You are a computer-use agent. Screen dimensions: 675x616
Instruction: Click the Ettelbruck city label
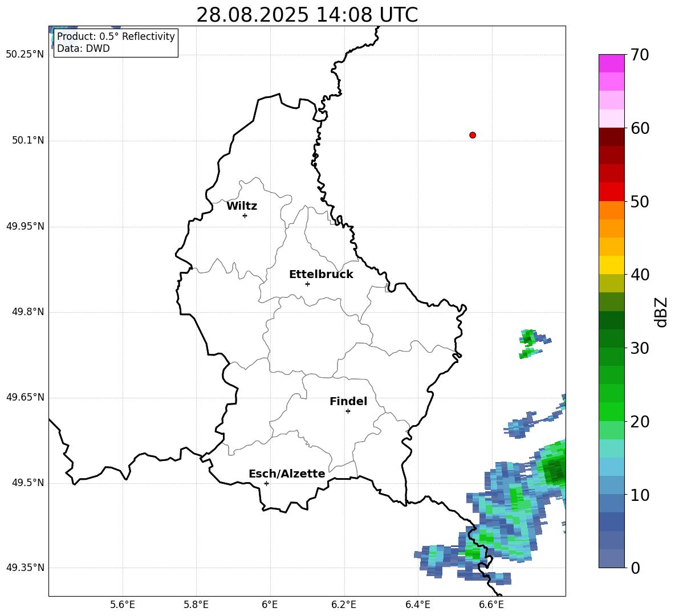[x=321, y=275]
